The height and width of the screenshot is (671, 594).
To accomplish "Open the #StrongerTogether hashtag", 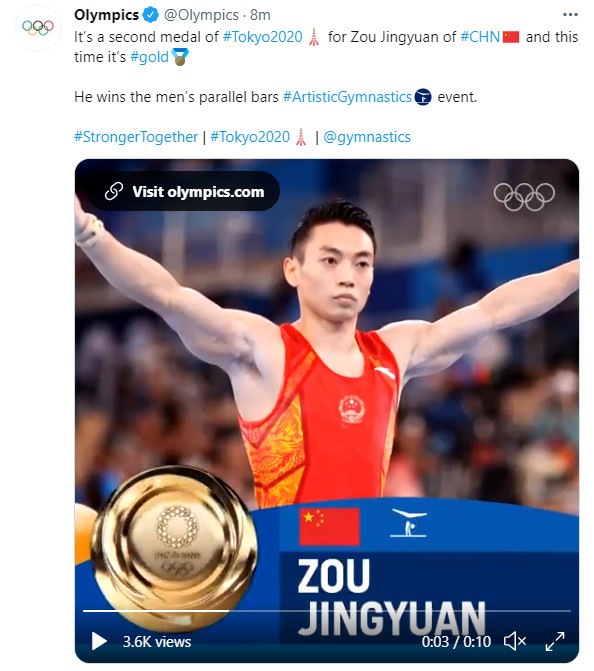I will point(136,137).
